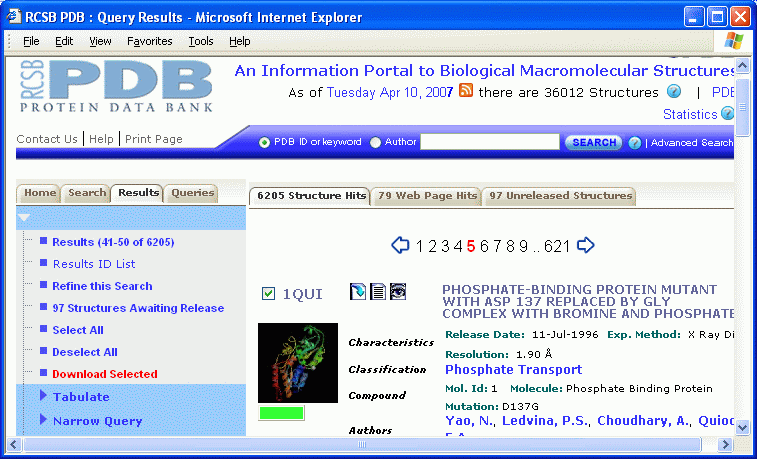
Task: Click the 1QUI protein structure thumbnail
Action: (298, 363)
